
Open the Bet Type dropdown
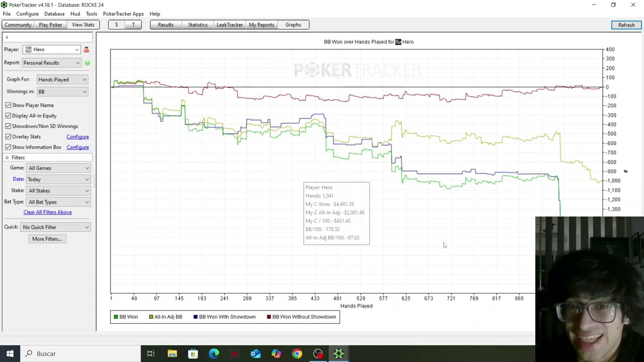[x=58, y=202]
